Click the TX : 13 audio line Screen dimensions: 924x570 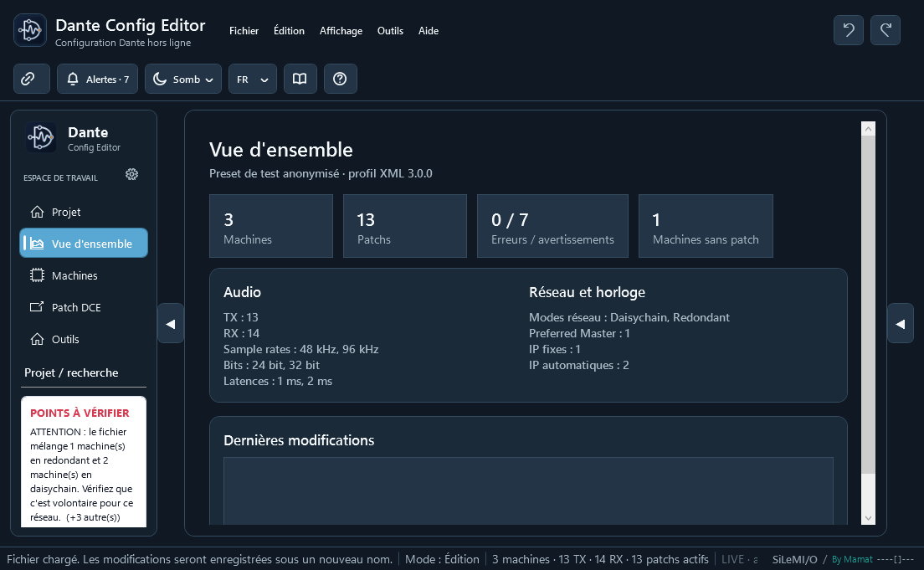click(x=240, y=317)
